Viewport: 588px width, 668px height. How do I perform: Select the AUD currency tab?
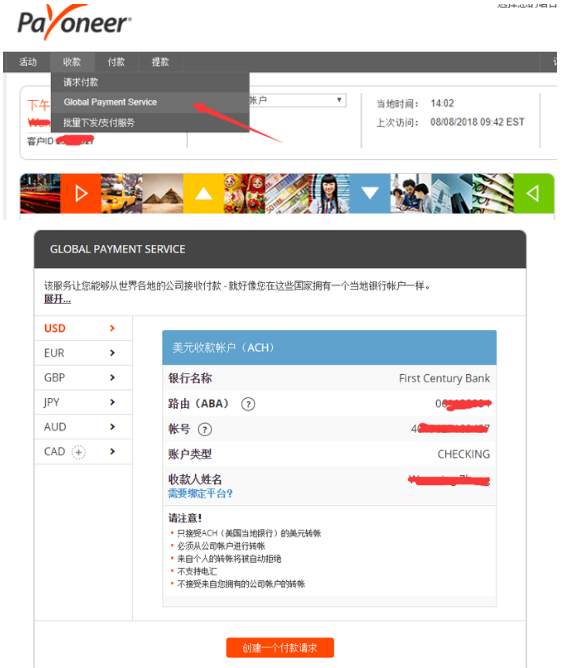click(83, 427)
